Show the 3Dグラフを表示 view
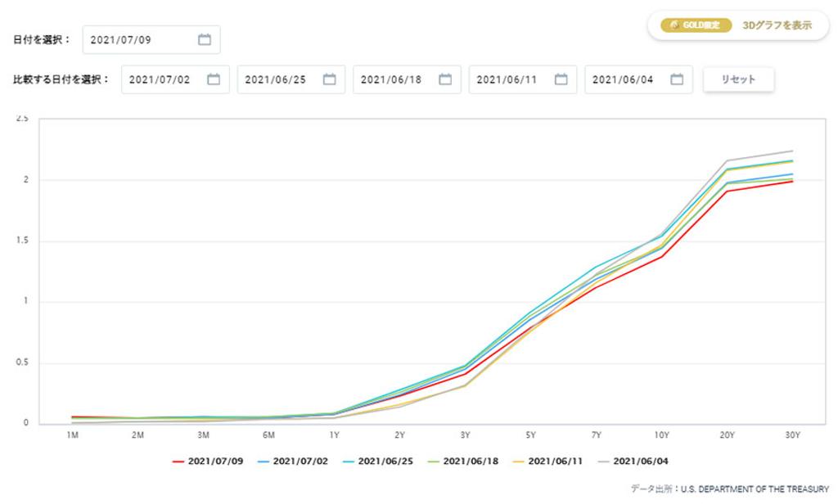838x504 pixels. [777, 25]
